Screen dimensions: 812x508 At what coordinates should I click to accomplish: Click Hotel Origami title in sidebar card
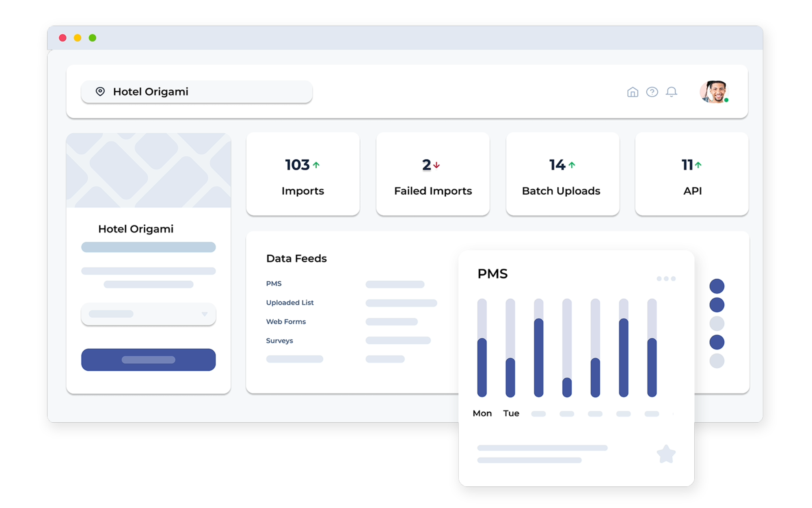pos(136,229)
